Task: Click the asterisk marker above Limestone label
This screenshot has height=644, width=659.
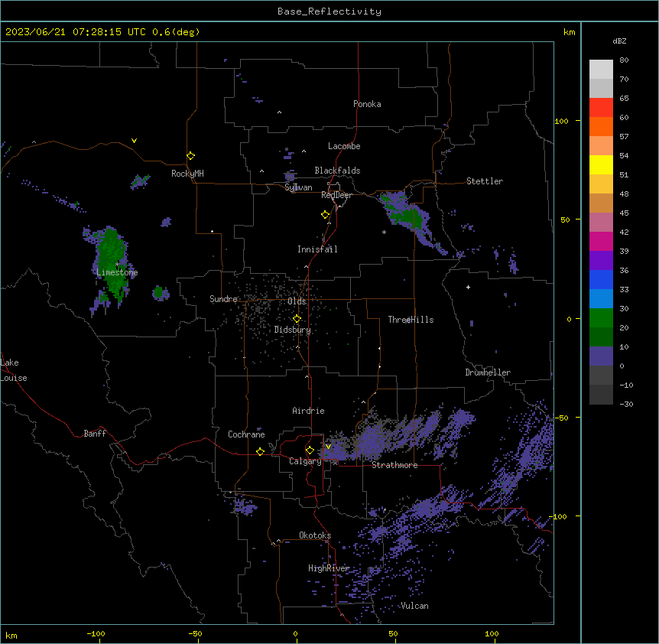Action: [x=117, y=264]
